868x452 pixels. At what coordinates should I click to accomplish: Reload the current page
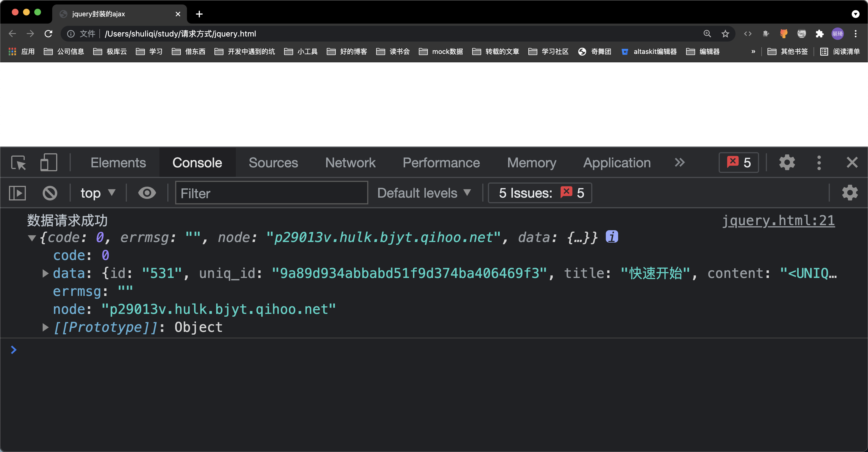coord(49,34)
